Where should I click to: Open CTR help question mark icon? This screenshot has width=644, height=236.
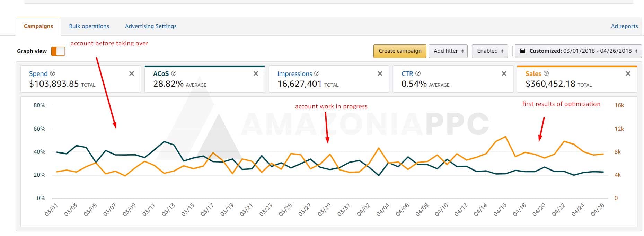pos(418,73)
